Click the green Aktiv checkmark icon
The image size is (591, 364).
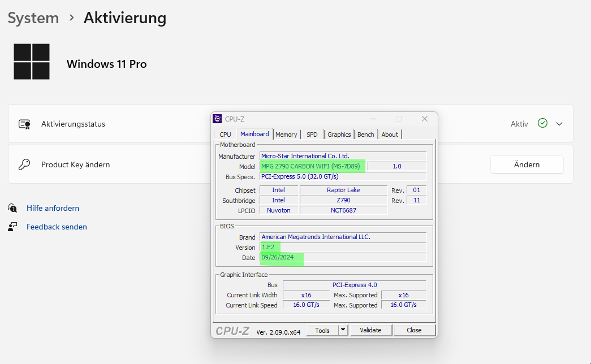tap(542, 123)
